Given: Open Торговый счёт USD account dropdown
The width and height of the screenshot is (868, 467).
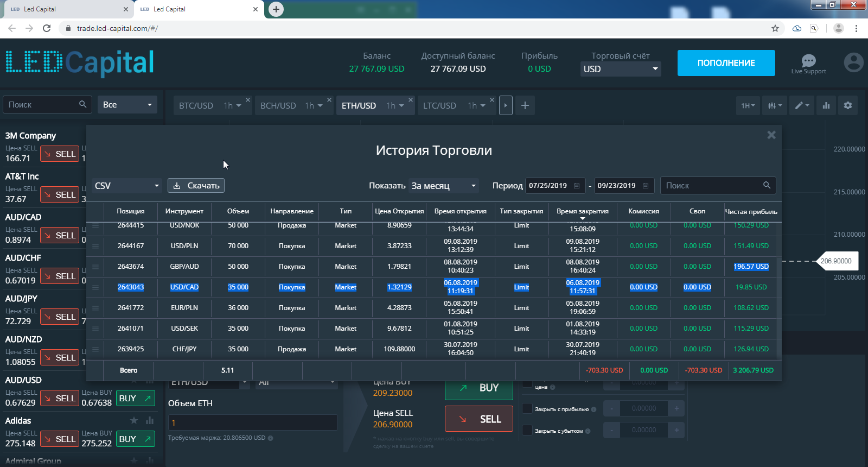Looking at the screenshot, I should (x=621, y=69).
